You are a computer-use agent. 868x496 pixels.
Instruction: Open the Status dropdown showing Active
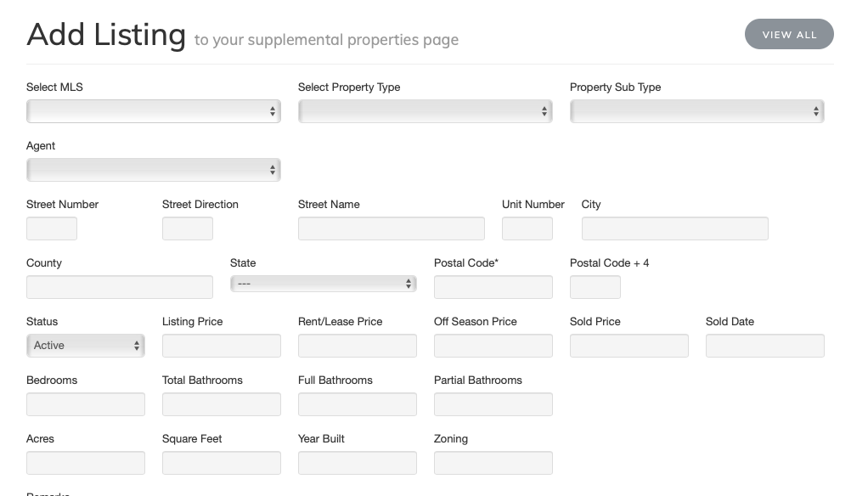coord(85,346)
